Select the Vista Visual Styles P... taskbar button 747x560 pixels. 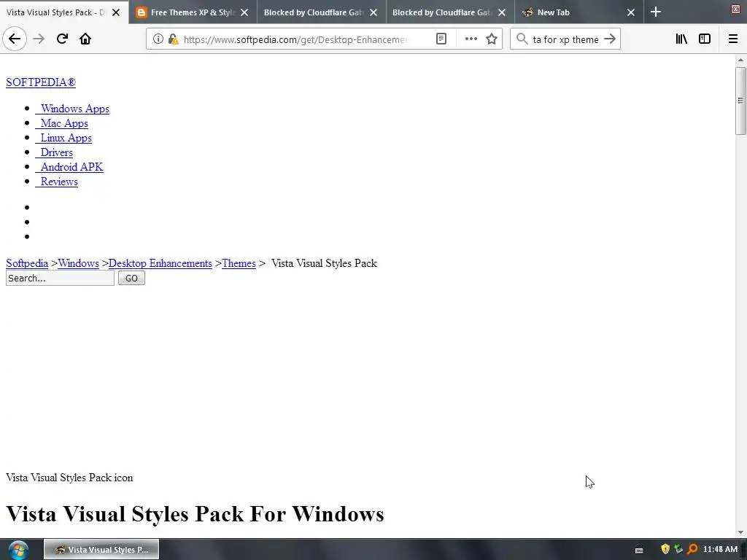(x=101, y=550)
